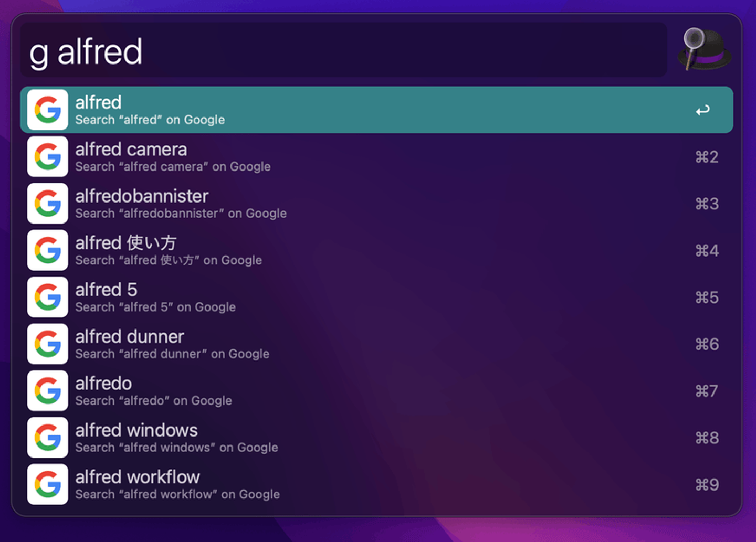Click the ⌘2 shortcut label
This screenshot has width=756, height=542.
tap(707, 157)
